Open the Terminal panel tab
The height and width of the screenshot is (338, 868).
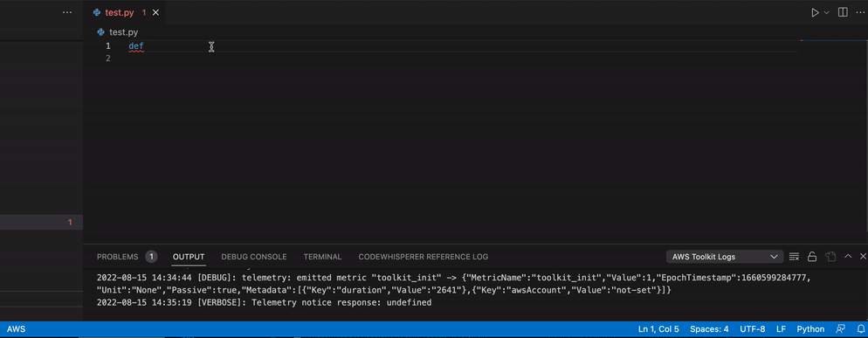coord(323,257)
